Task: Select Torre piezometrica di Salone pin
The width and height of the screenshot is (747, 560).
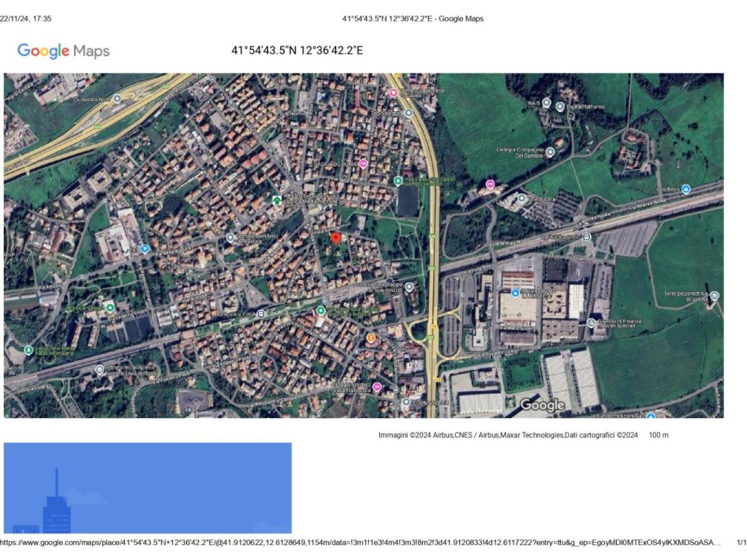Action: click(x=714, y=296)
